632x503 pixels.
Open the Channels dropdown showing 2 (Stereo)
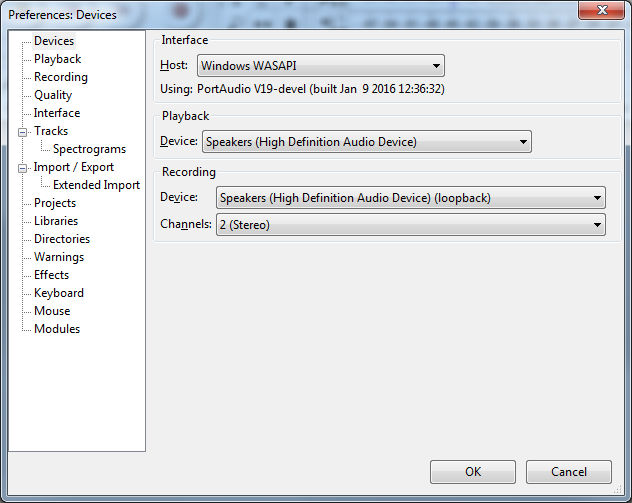coord(411,225)
